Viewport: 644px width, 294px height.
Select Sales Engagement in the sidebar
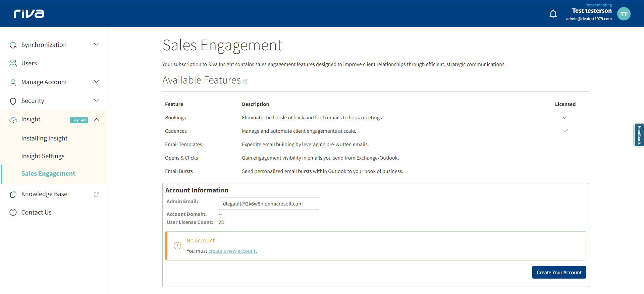(48, 174)
